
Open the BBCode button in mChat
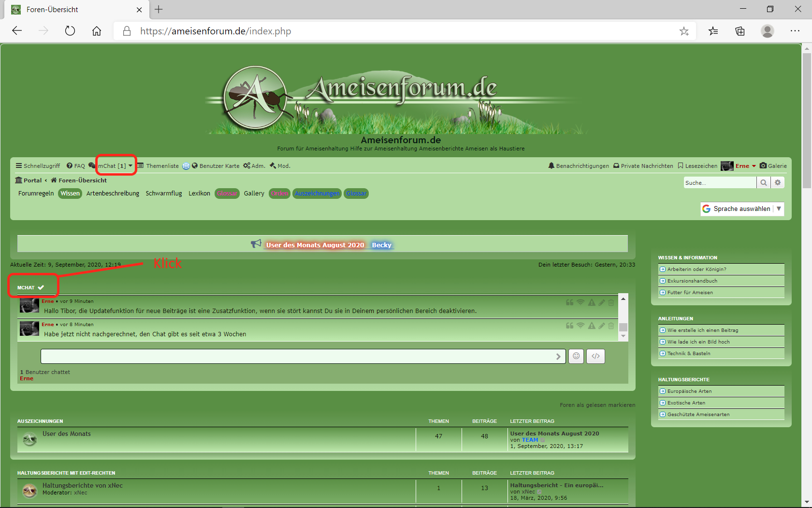pos(595,356)
